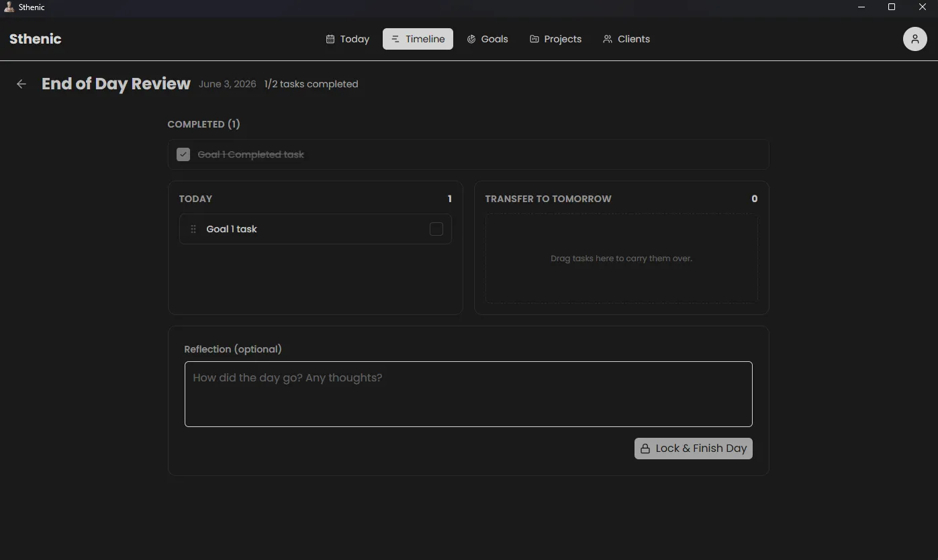The image size is (938, 560).
Task: Go back using the arrow icon
Action: point(21,84)
